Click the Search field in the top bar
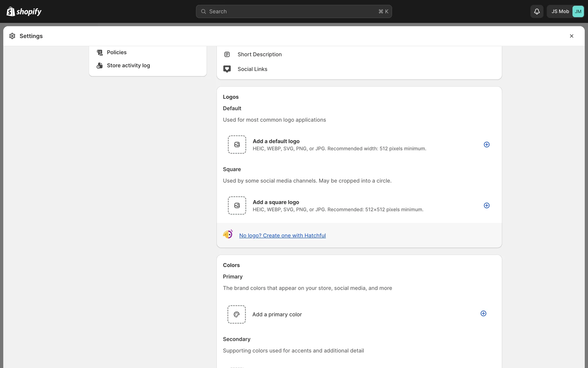The width and height of the screenshot is (588, 368). tap(293, 11)
